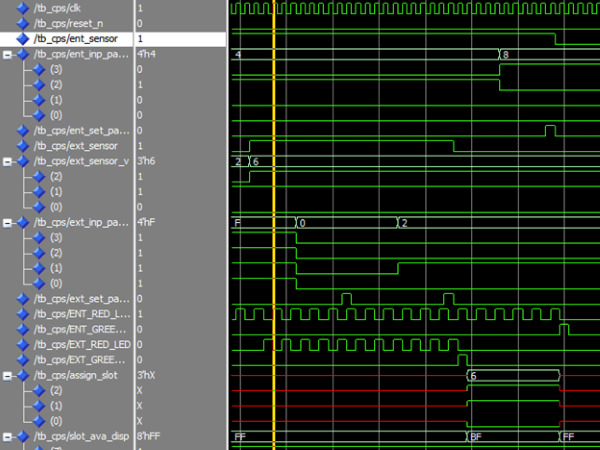The image size is (600, 450).
Task: Click the 'BF' segment in slot_ava_disp waveform
Action: click(513, 437)
